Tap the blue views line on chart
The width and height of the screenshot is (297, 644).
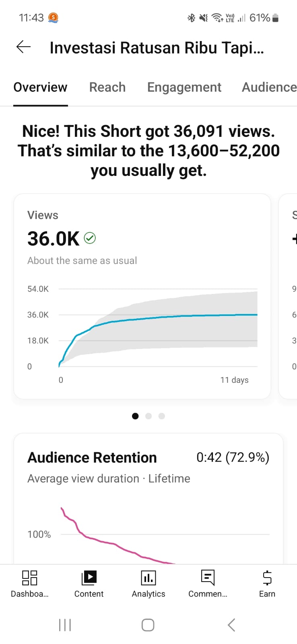coord(181,316)
